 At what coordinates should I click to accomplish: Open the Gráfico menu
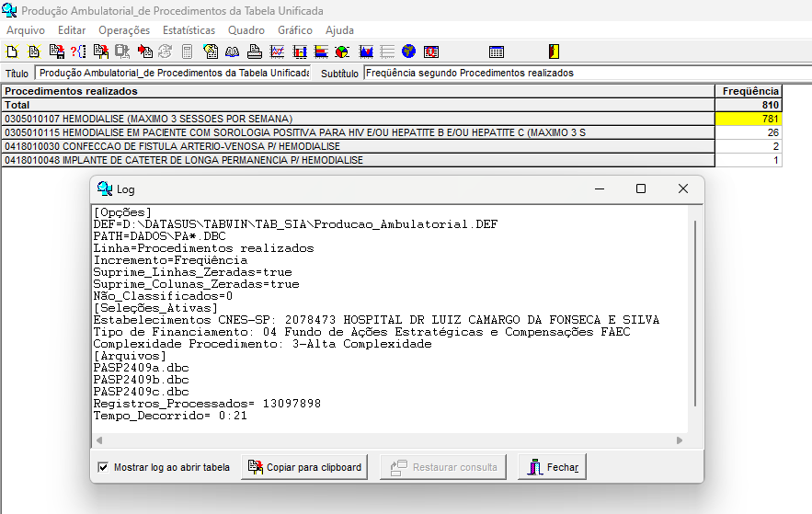pos(295,30)
